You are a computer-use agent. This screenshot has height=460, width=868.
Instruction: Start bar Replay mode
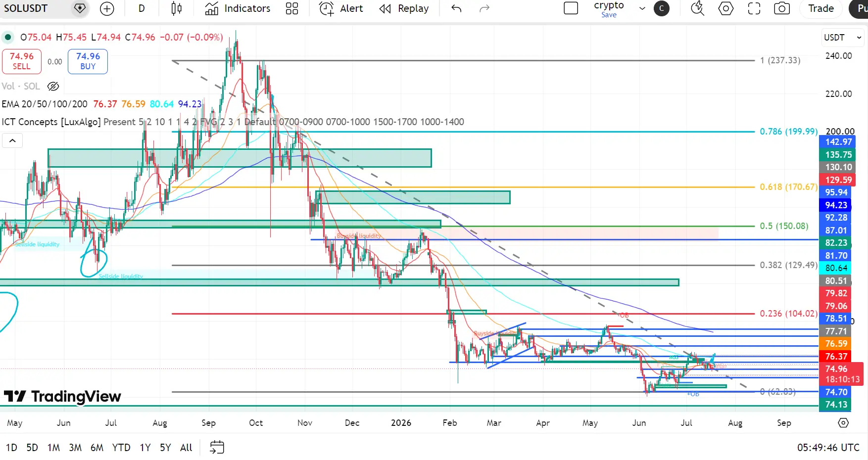404,8
